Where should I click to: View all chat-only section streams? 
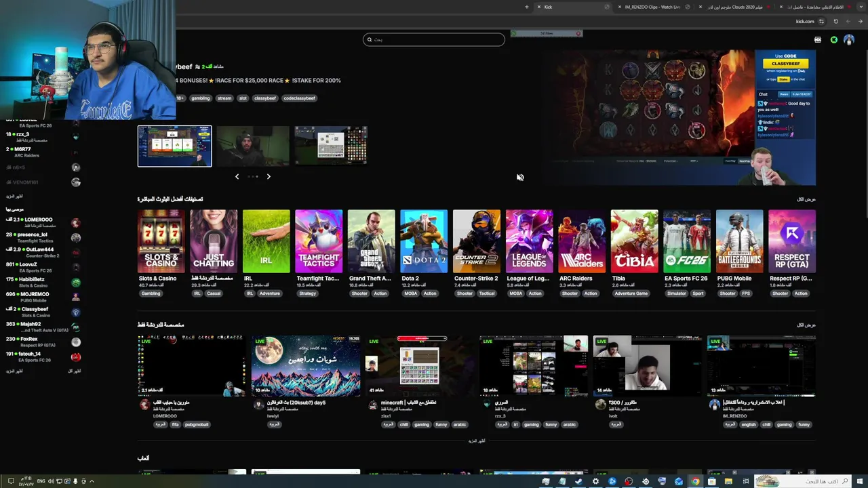806,325
